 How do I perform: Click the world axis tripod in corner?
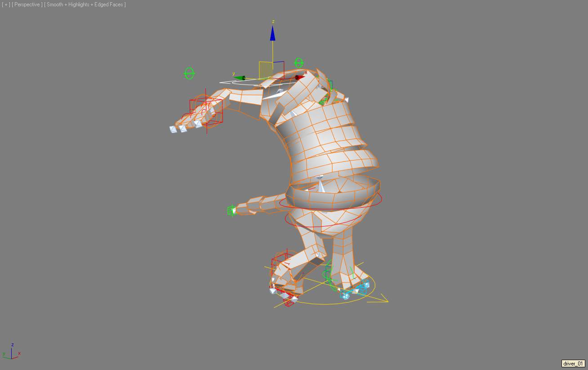click(x=12, y=352)
